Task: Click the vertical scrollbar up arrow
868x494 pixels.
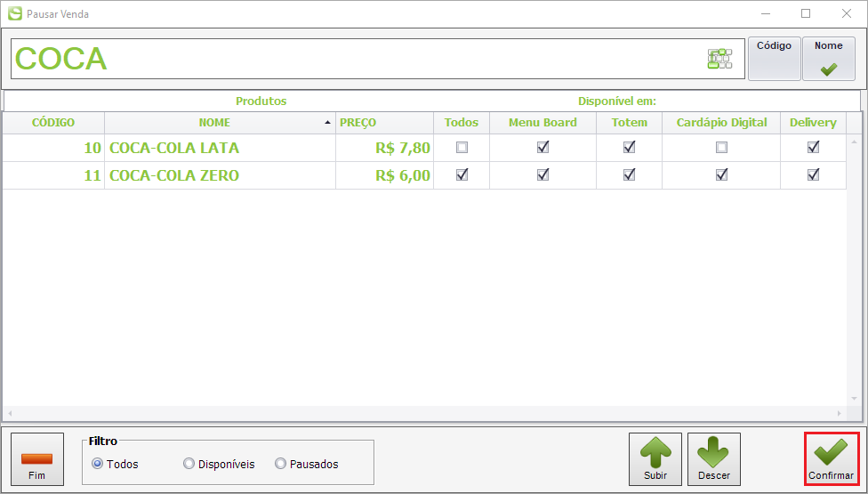Action: [x=854, y=142]
